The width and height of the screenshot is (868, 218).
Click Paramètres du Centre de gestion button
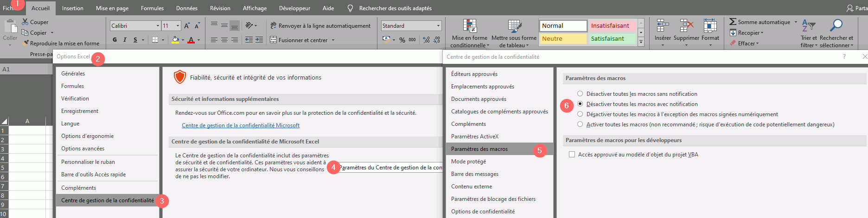(x=390, y=168)
